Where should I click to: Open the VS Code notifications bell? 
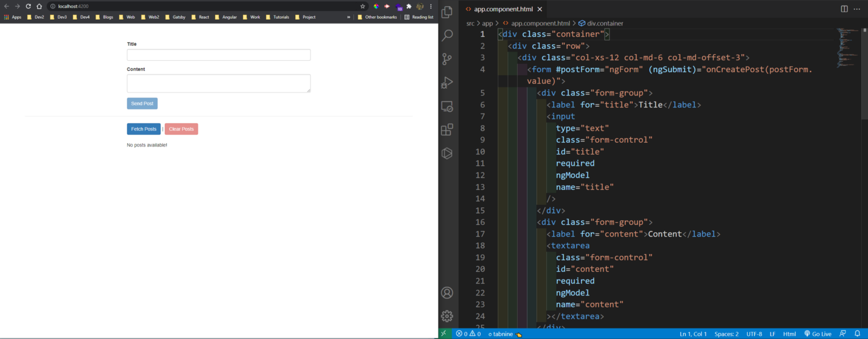(857, 333)
